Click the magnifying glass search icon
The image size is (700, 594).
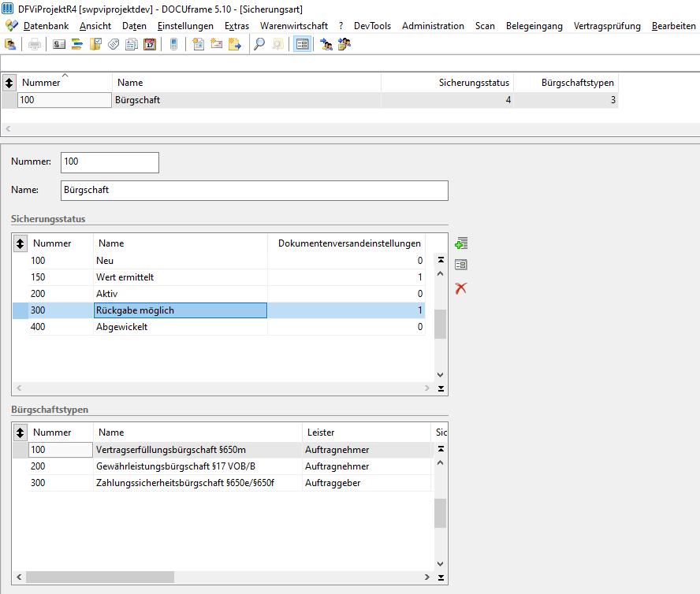pos(259,44)
